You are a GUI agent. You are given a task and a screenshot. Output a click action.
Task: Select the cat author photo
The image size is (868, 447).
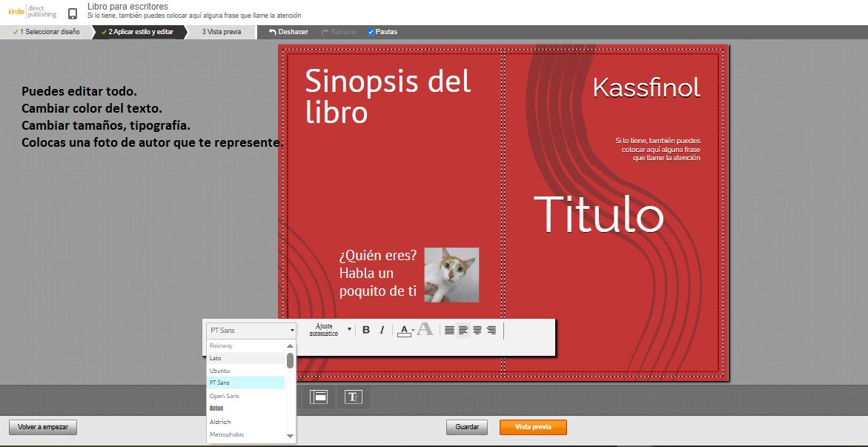coord(451,275)
